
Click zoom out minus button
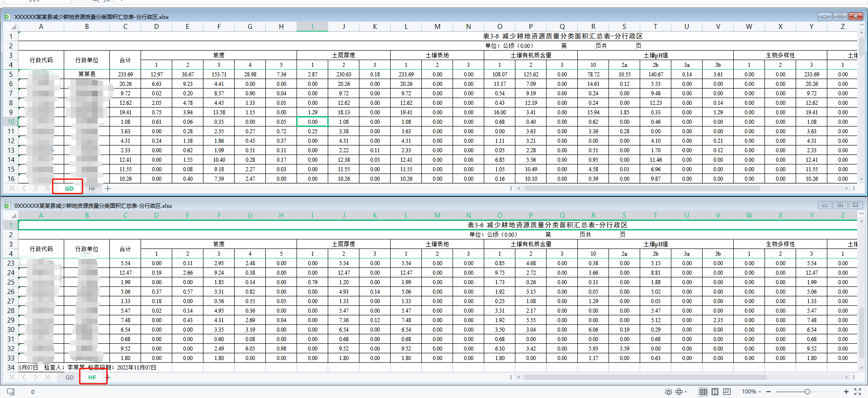pos(769,392)
